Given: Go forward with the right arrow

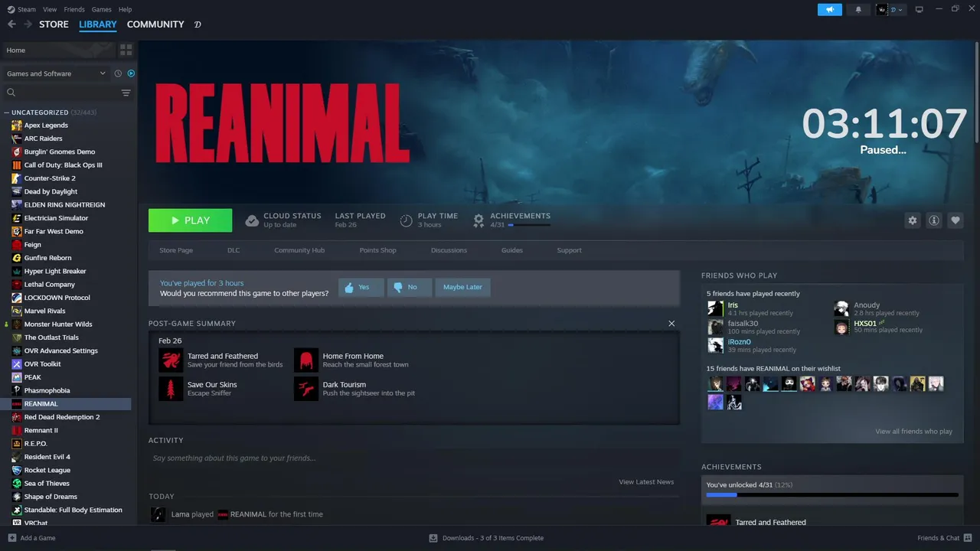Looking at the screenshot, I should coord(28,24).
